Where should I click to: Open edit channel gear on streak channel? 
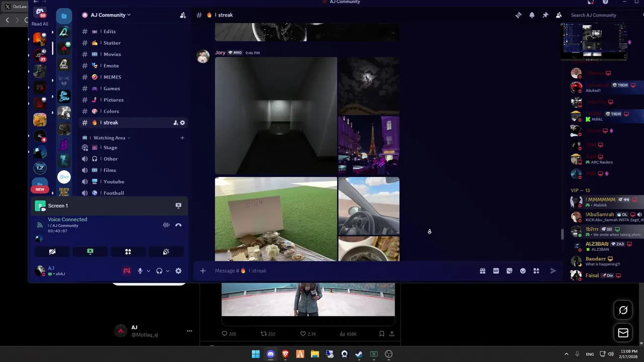tap(183, 123)
